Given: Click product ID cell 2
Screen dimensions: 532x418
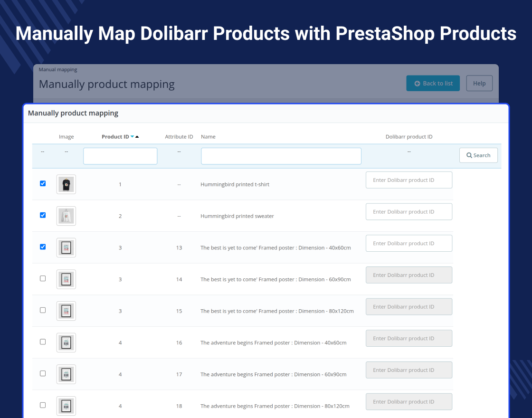Looking at the screenshot, I should click(120, 216).
